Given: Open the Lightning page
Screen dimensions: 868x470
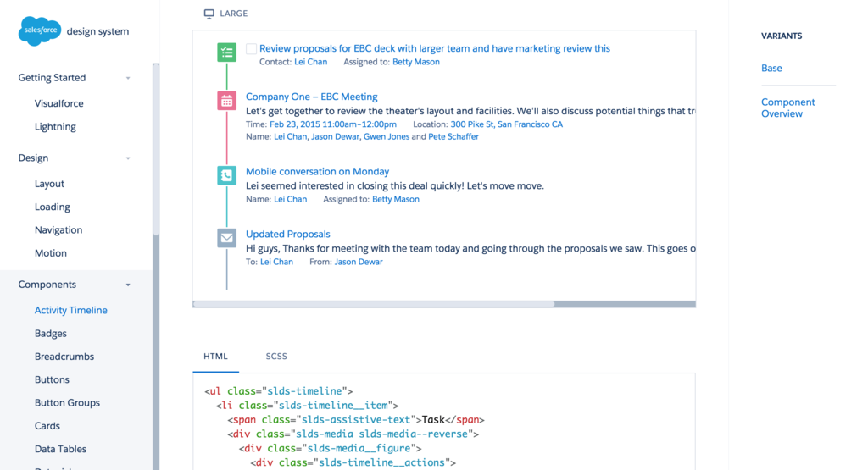Looking at the screenshot, I should point(55,127).
